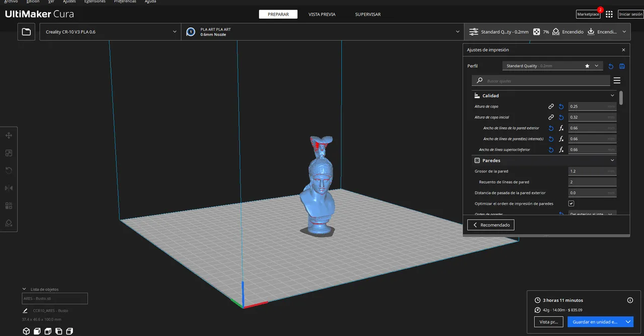Select ARES - Busto.stl in object list
This screenshot has height=336, width=644.
[x=54, y=299]
